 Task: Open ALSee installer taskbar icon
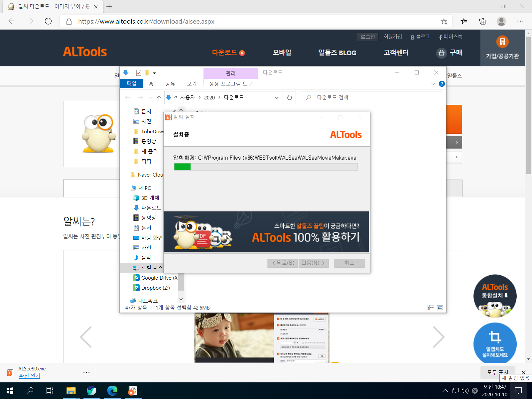(133, 391)
